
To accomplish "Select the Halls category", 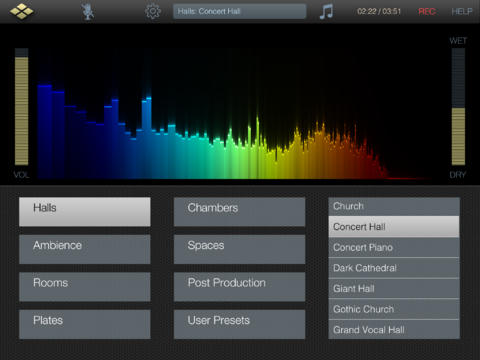I will pyautogui.click(x=85, y=212).
